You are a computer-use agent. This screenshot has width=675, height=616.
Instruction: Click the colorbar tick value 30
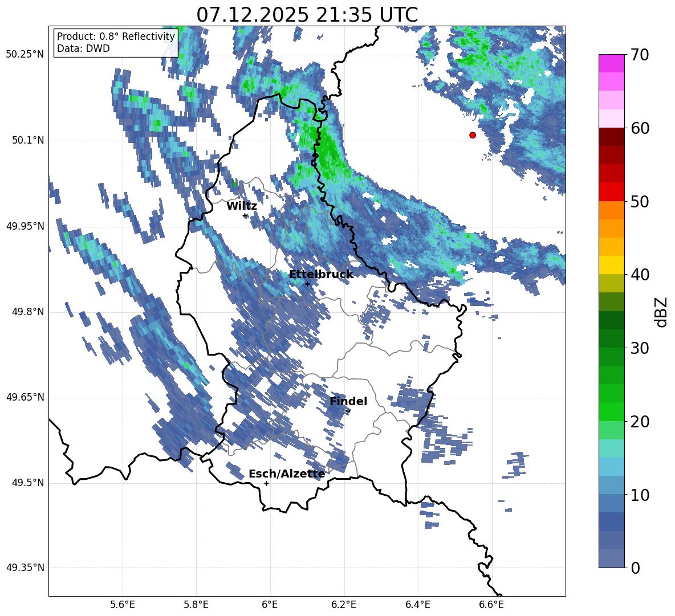[640, 348]
